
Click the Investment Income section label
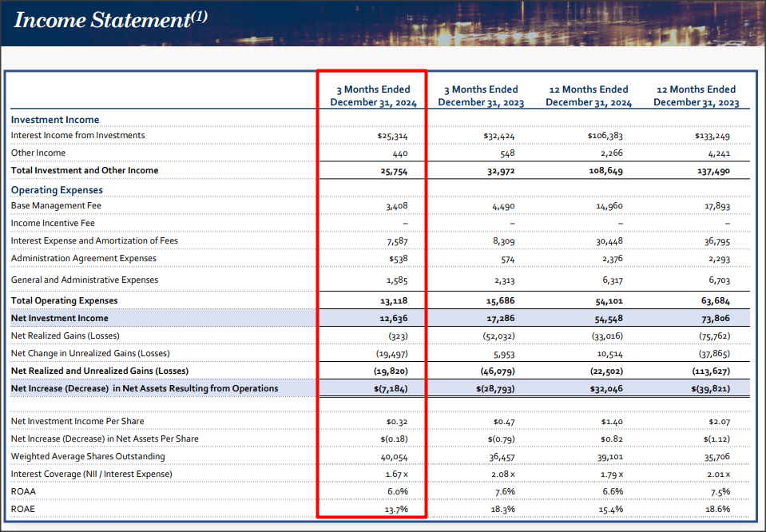(x=56, y=119)
